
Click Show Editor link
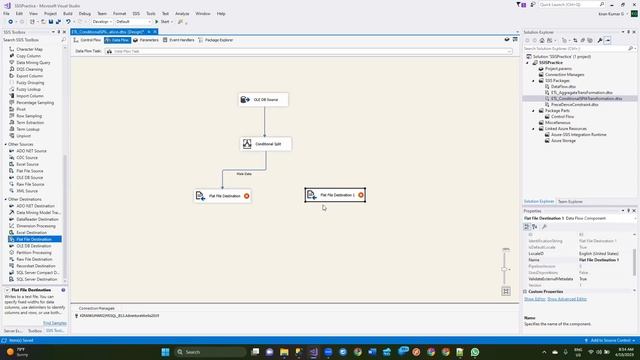[535, 299]
